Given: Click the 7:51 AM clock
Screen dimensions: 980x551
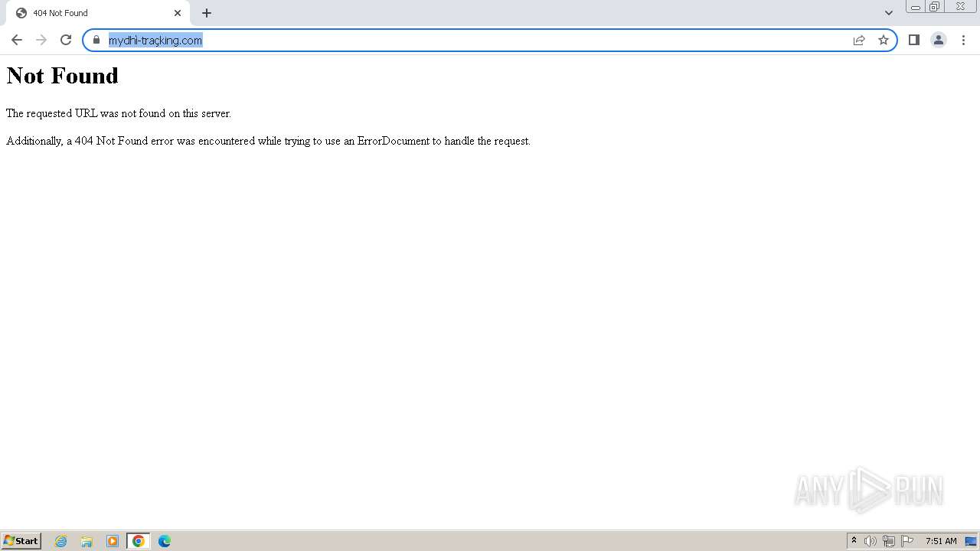Looking at the screenshot, I should tap(941, 541).
